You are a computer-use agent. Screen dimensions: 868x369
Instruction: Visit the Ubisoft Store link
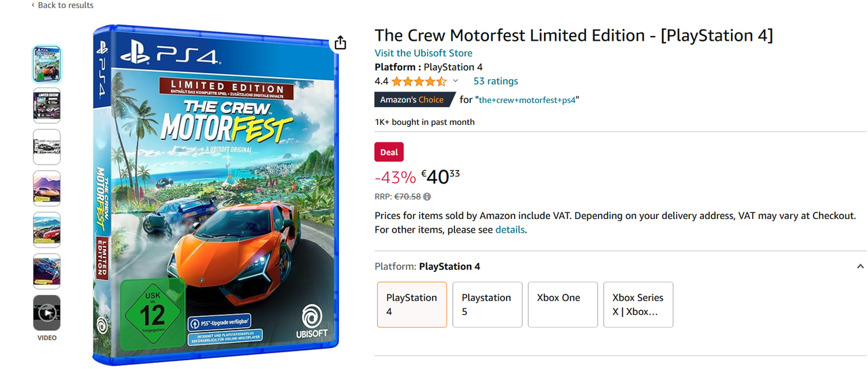(423, 53)
